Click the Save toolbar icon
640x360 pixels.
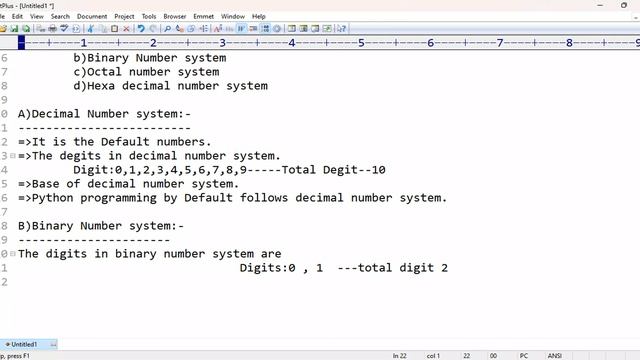coord(14,29)
